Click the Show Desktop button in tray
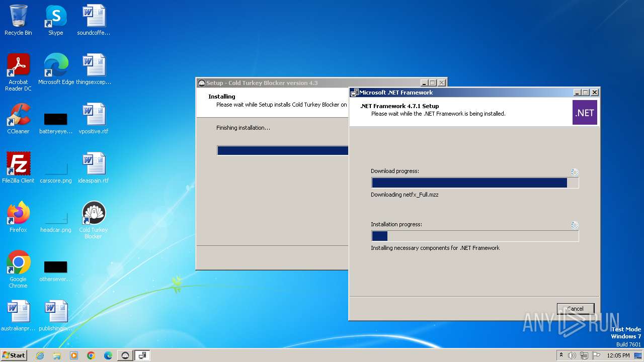 (638, 355)
